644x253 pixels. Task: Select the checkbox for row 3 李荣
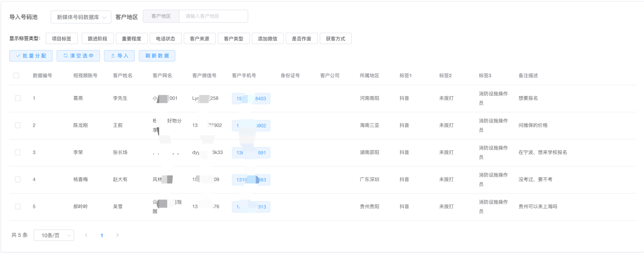(x=18, y=153)
